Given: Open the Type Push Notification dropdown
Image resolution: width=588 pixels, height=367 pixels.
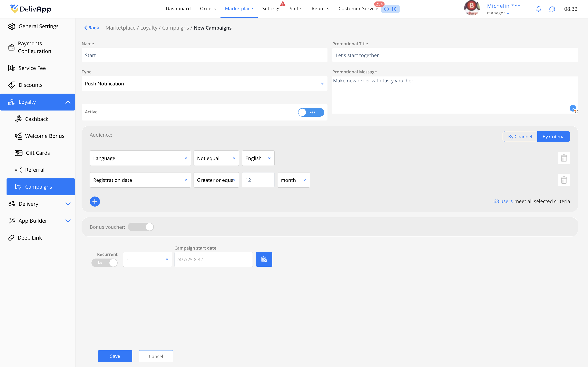Looking at the screenshot, I should tap(204, 84).
